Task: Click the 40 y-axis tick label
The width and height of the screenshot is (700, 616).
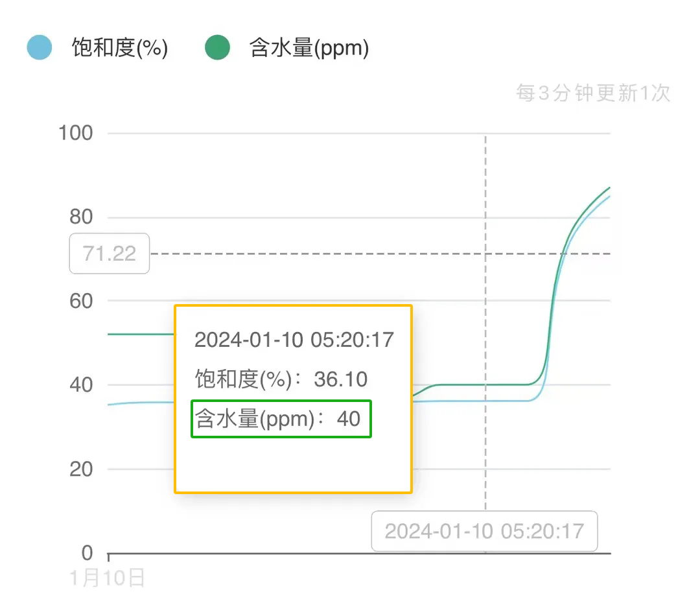Action: (x=81, y=385)
